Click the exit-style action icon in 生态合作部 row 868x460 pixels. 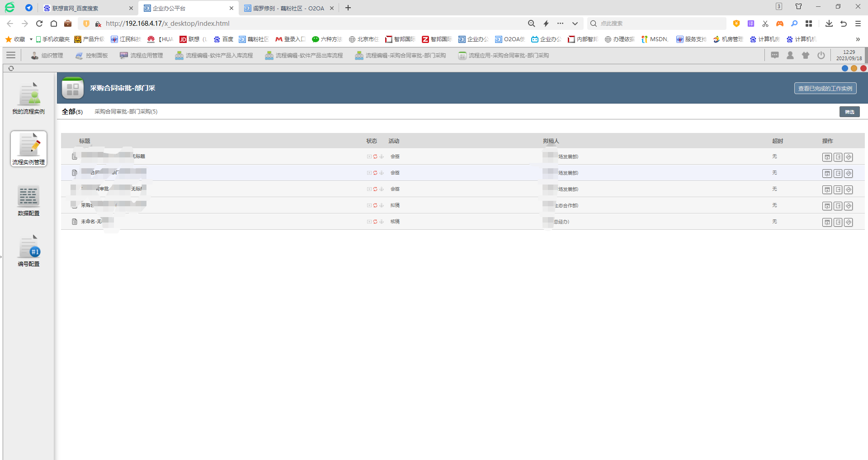(838, 206)
